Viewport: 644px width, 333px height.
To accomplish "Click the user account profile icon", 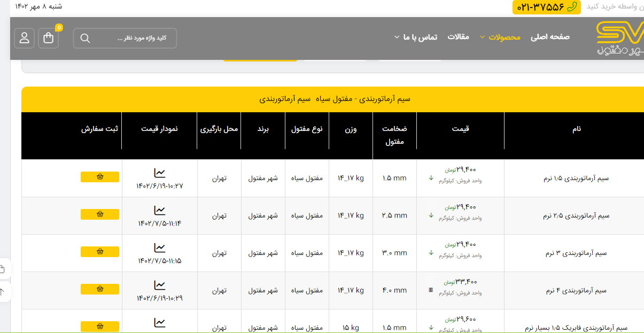I will tap(25, 38).
